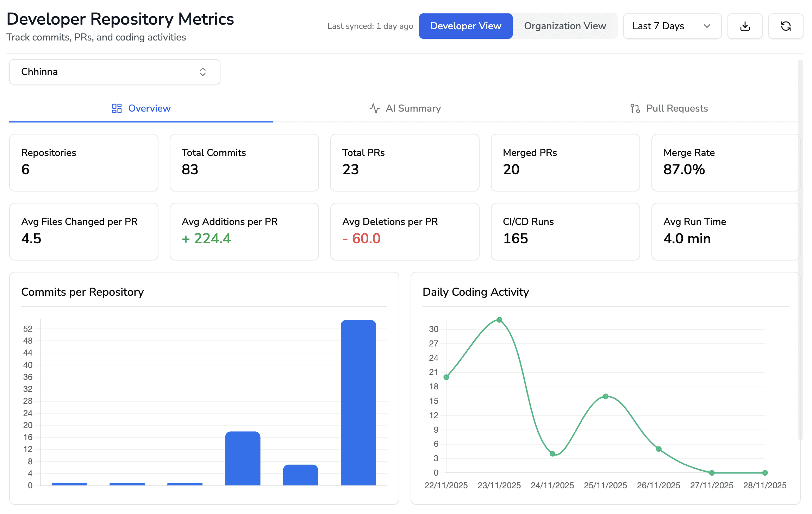Select Developer View

466,26
